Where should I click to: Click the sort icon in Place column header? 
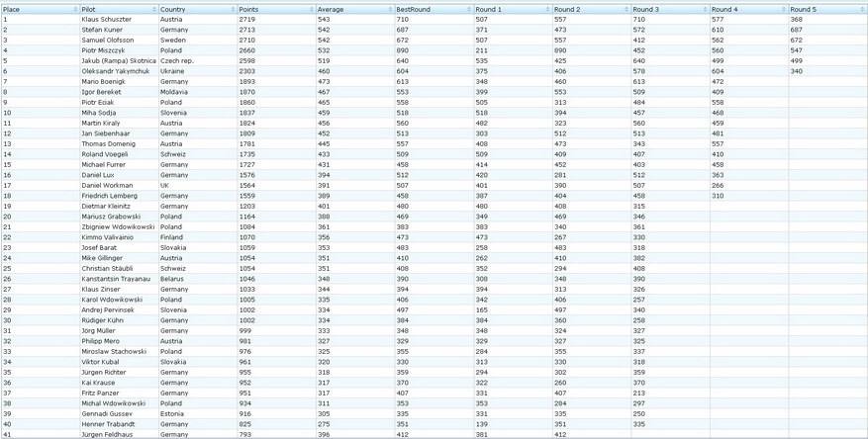pos(75,9)
